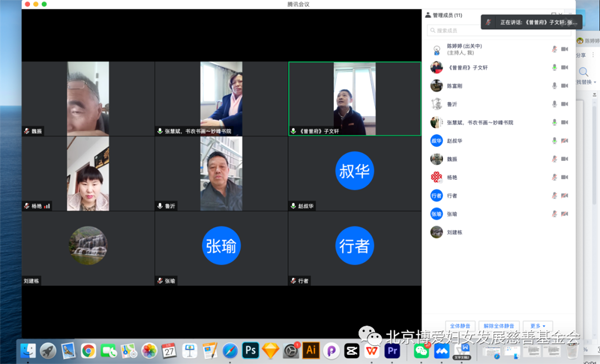
Task: Open System Preferences in the dock
Action: coord(291,351)
